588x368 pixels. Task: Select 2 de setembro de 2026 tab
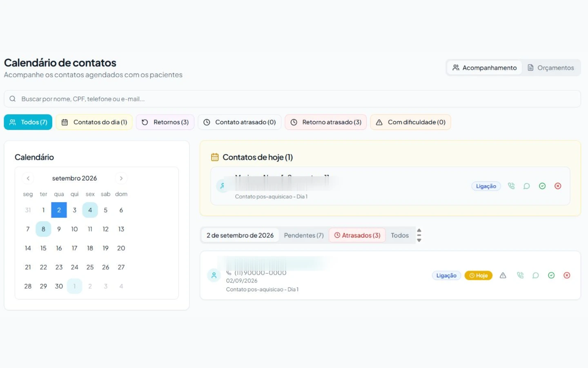coord(240,236)
